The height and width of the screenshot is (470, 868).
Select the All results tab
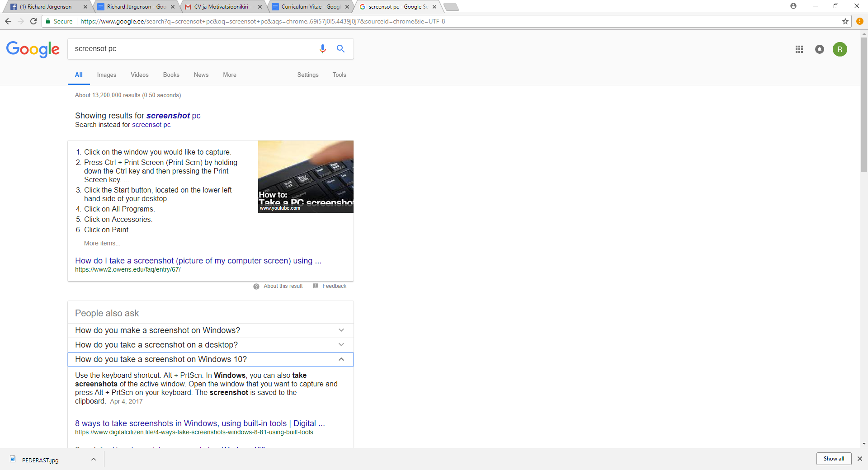pos(79,75)
